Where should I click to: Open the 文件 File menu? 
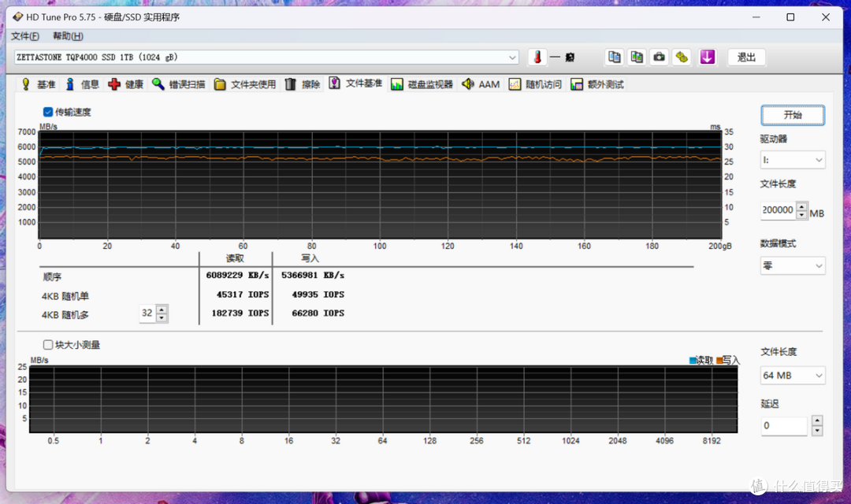[25, 35]
